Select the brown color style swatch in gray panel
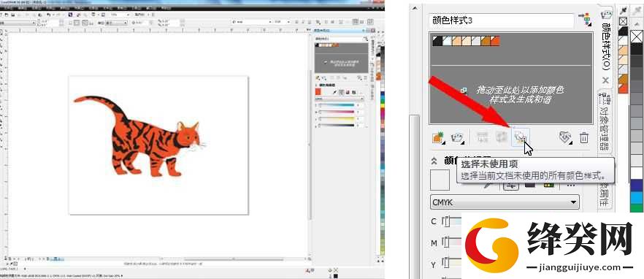644x279 pixels. (485, 41)
